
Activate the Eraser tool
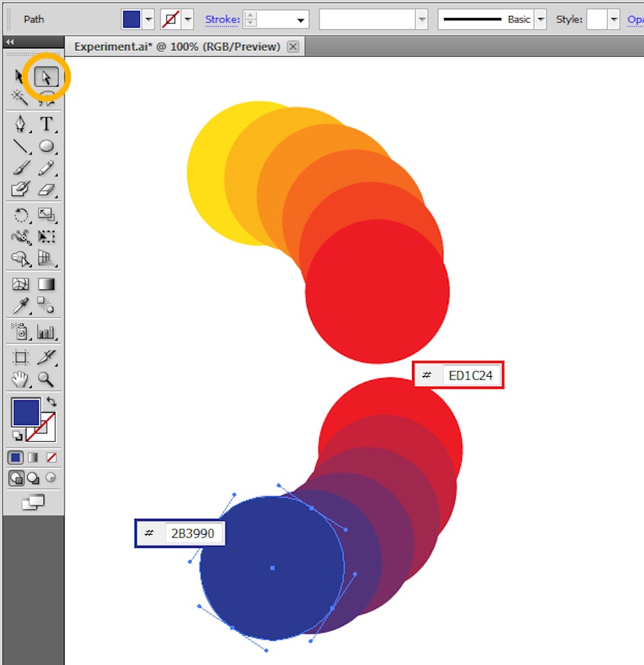tap(46, 189)
